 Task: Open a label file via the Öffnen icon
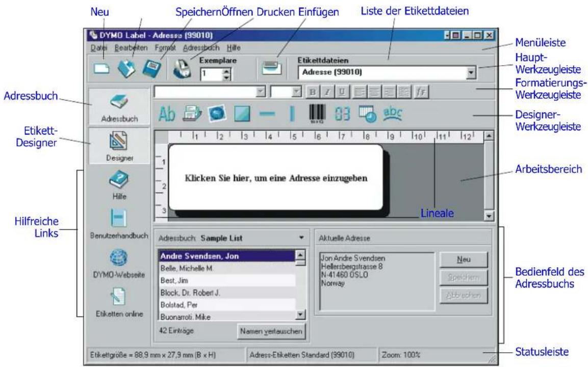coord(127,69)
